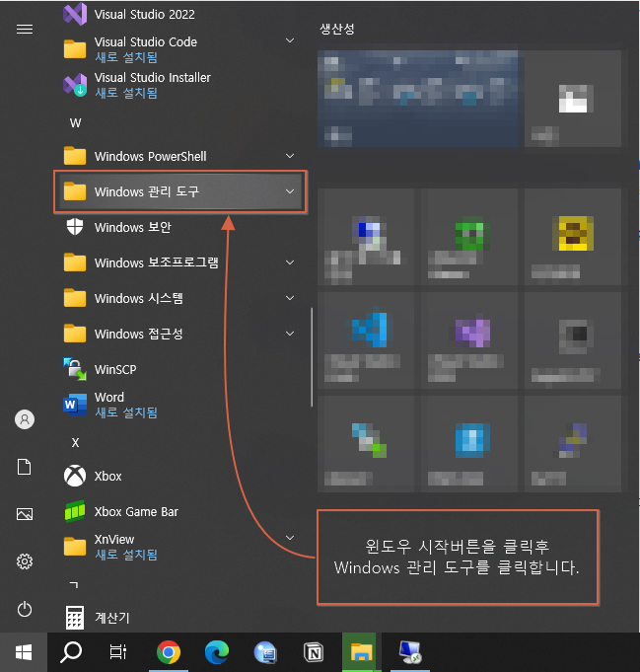Open taskbar Search magnifier
640x672 pixels.
click(x=71, y=652)
